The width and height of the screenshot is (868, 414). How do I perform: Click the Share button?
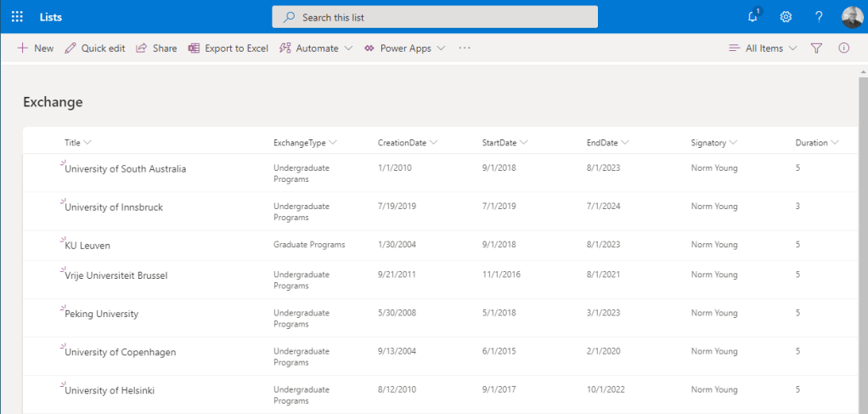156,48
